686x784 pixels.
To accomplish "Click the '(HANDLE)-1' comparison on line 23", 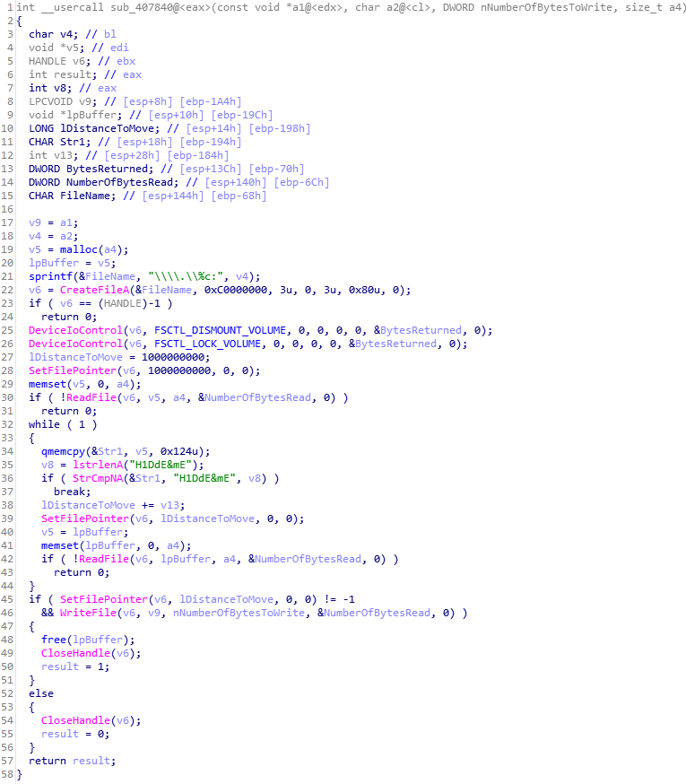I will [129, 303].
